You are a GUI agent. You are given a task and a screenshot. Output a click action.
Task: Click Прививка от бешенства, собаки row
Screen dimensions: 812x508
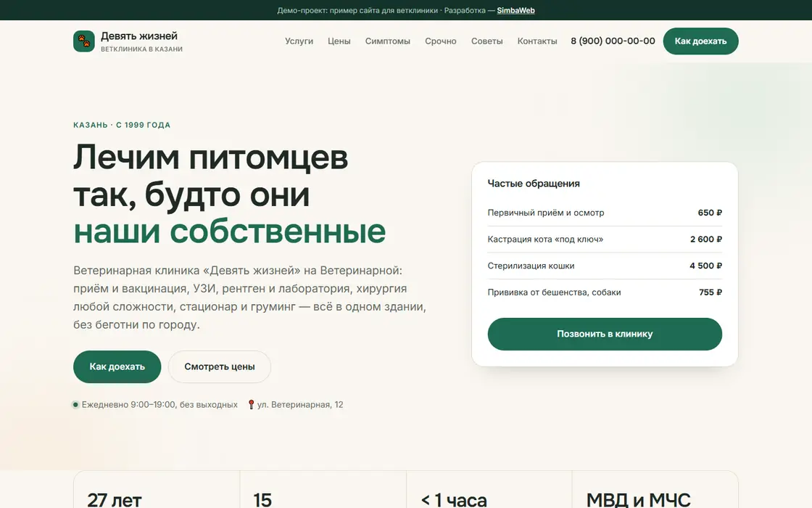[x=605, y=292]
